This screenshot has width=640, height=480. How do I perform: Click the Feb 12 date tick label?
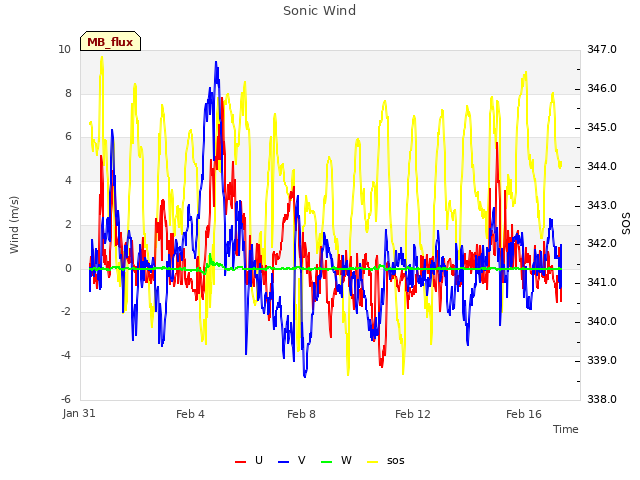tap(413, 414)
